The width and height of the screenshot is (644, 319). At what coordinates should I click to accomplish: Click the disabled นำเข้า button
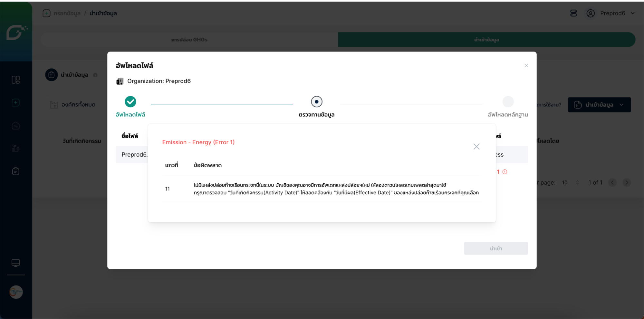pyautogui.click(x=495, y=248)
